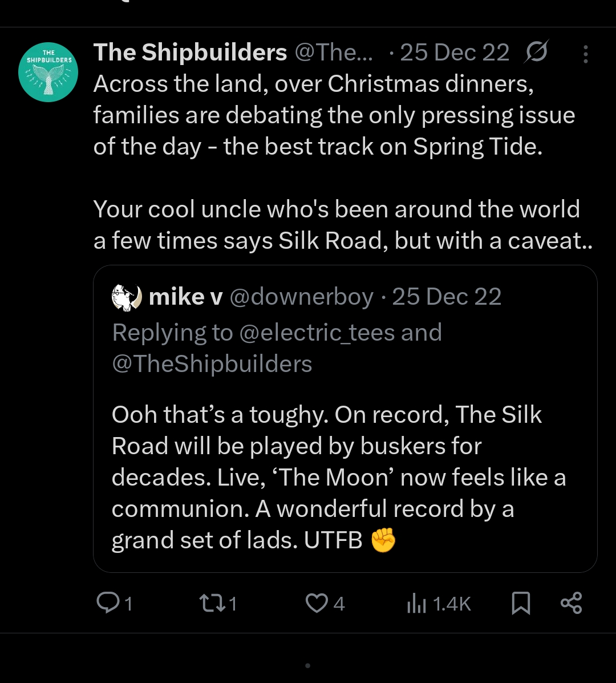Image resolution: width=616 pixels, height=683 pixels.
Task: Click @TheShipbuilders mention in quoted reply
Action: [x=212, y=363]
